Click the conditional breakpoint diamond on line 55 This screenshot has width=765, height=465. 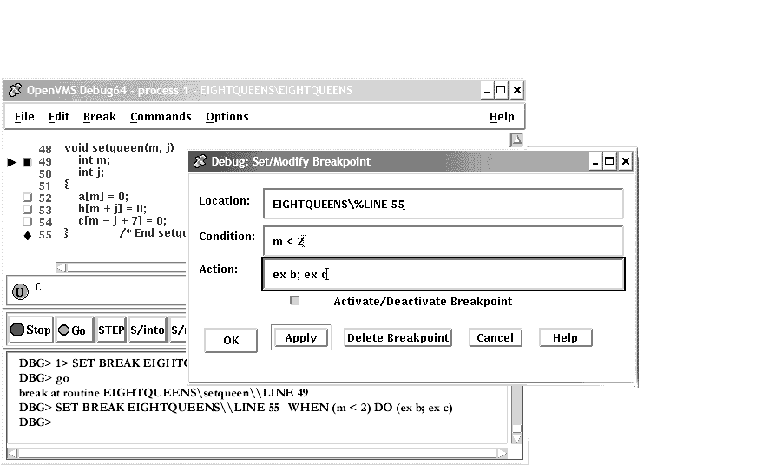[x=27, y=235]
